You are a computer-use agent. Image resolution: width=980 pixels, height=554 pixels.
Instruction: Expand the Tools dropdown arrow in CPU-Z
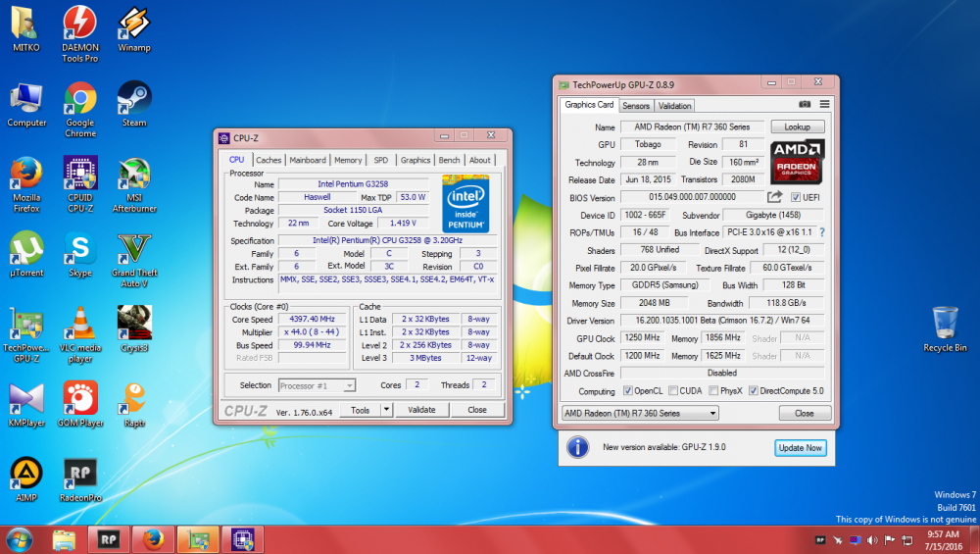(386, 410)
